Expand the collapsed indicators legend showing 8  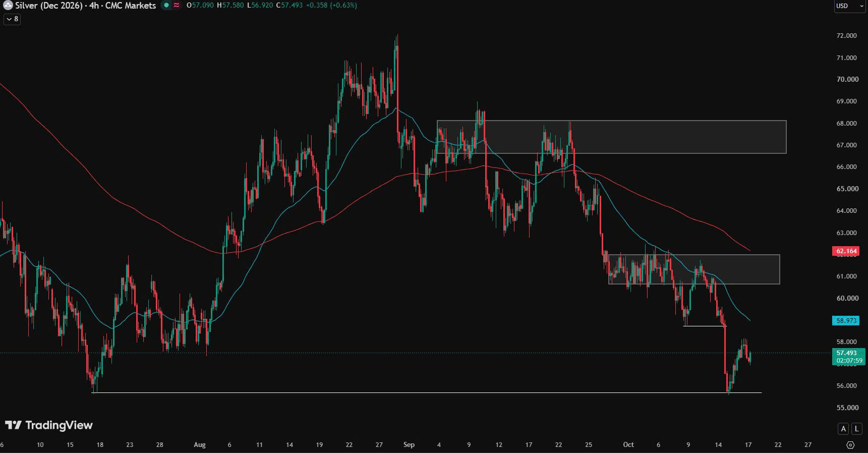(x=12, y=19)
